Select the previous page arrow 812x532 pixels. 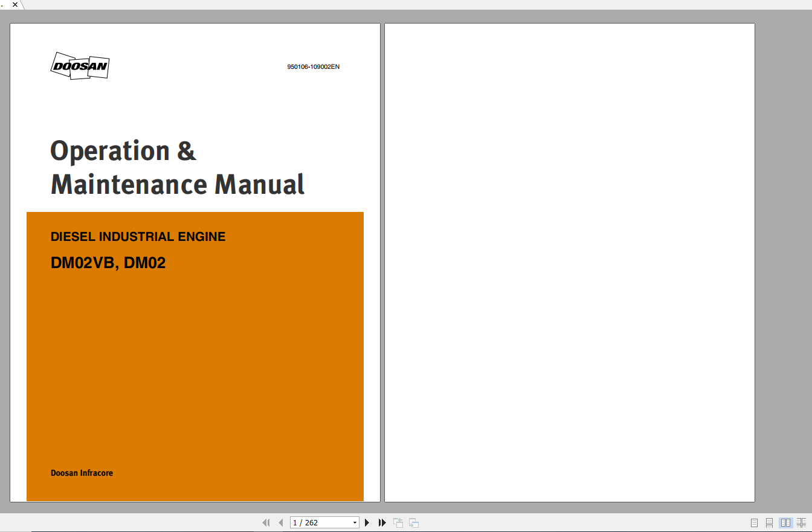(280, 522)
